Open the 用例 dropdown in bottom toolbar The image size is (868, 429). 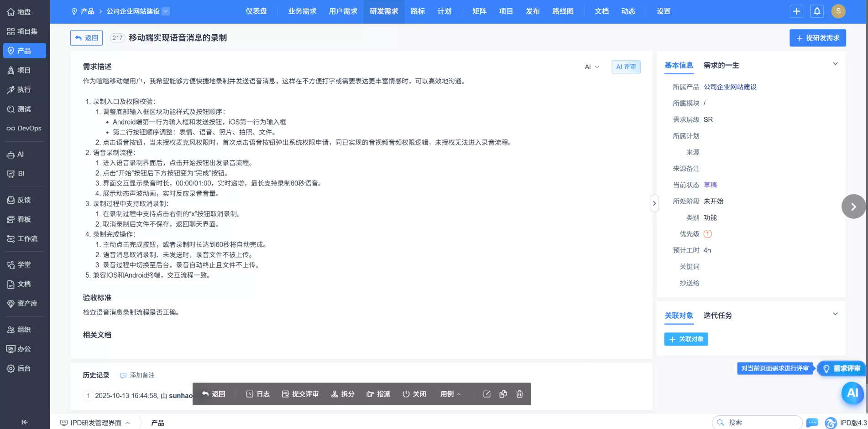click(450, 394)
